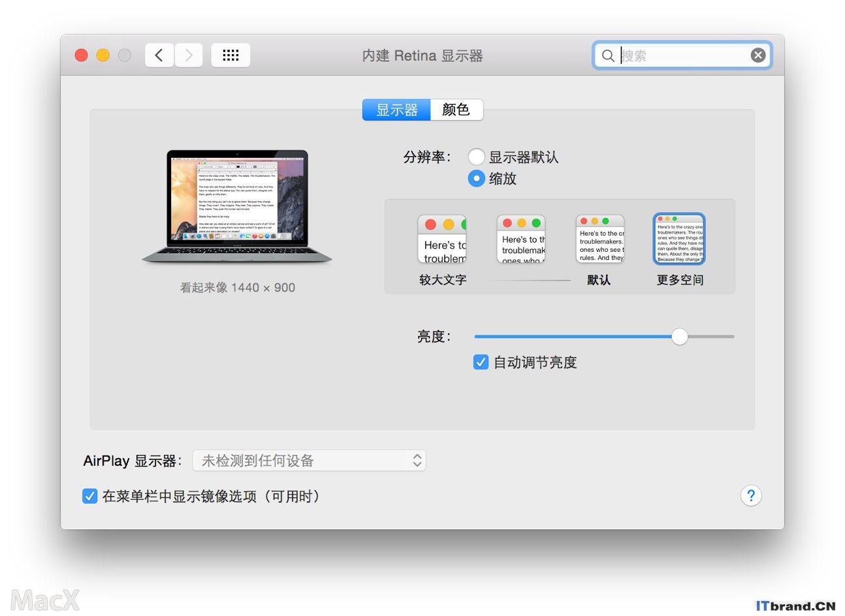The height and width of the screenshot is (616, 845).
Task: Minimize the window with the yellow button
Action: tap(103, 55)
